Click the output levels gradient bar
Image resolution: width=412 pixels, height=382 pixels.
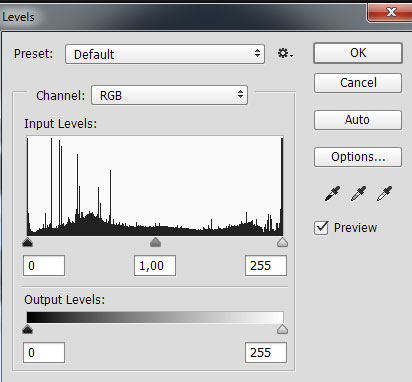coord(155,317)
